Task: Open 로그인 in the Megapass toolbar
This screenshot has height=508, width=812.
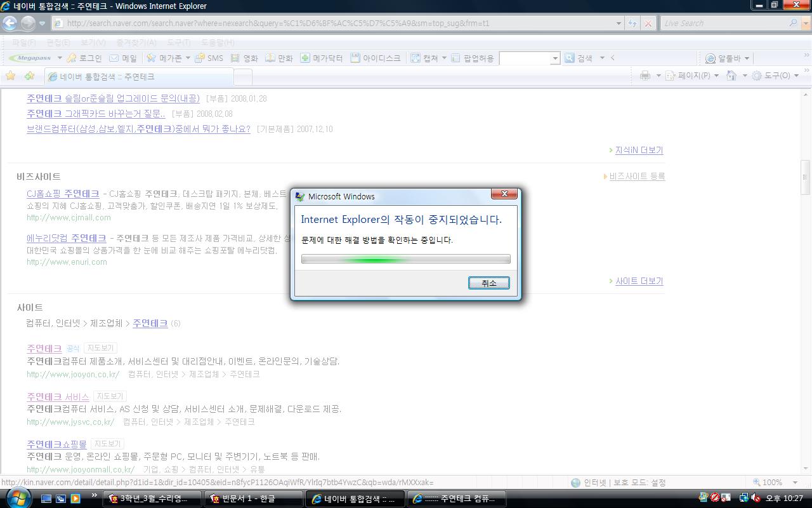Action: pyautogui.click(x=84, y=58)
